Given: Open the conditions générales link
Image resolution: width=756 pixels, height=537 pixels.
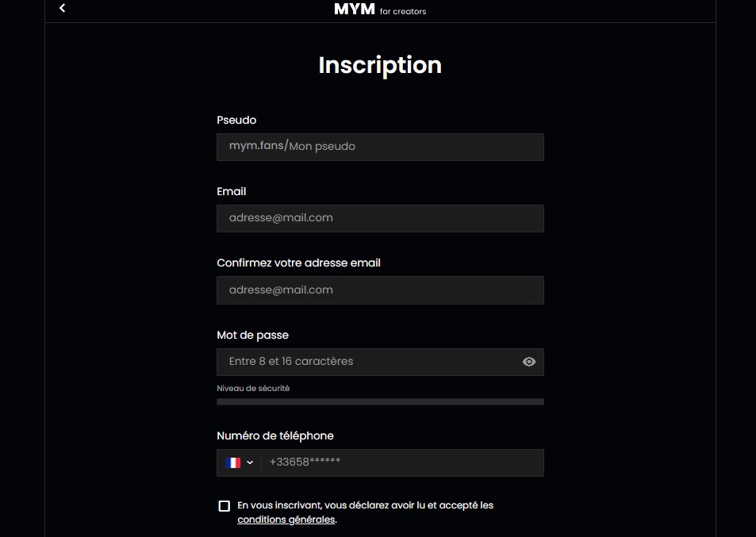Looking at the screenshot, I should (286, 520).
